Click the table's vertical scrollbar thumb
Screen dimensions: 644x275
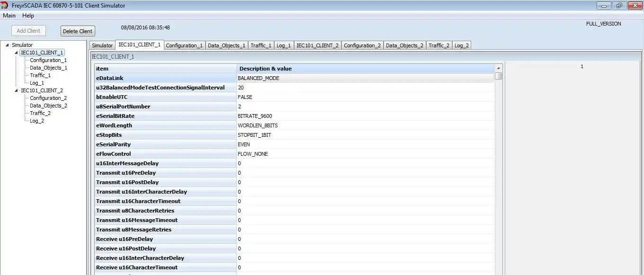(498, 76)
